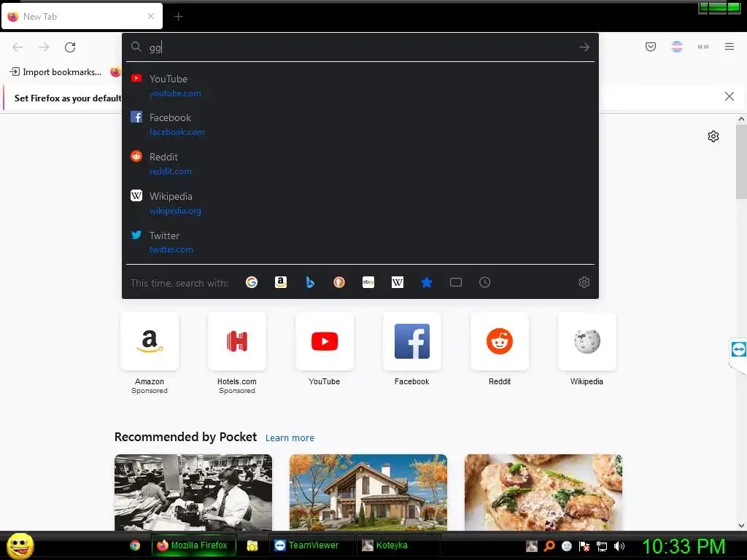Screen dimensions: 747x560
Task: Click scrollbar down arrow
Action: 741,526
